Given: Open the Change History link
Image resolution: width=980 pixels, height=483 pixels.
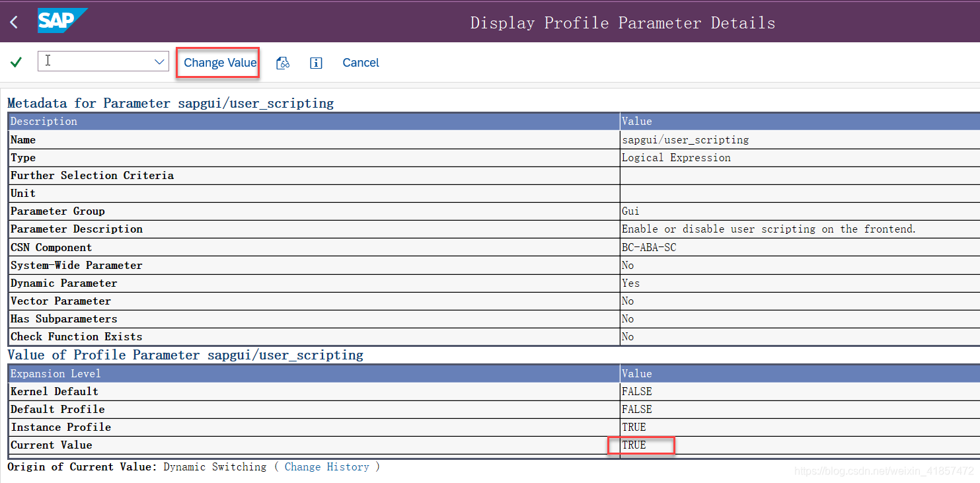Looking at the screenshot, I should tap(327, 466).
